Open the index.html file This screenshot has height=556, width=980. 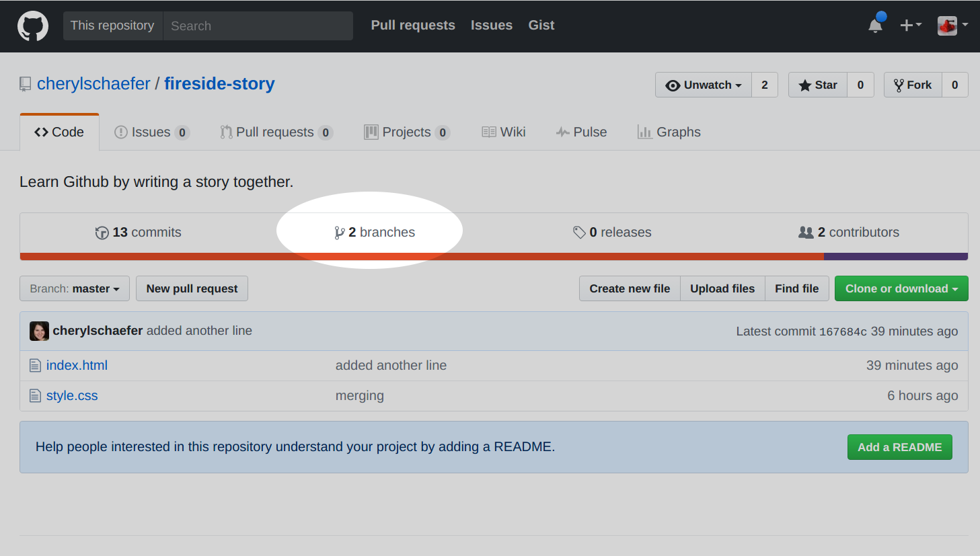coord(77,366)
